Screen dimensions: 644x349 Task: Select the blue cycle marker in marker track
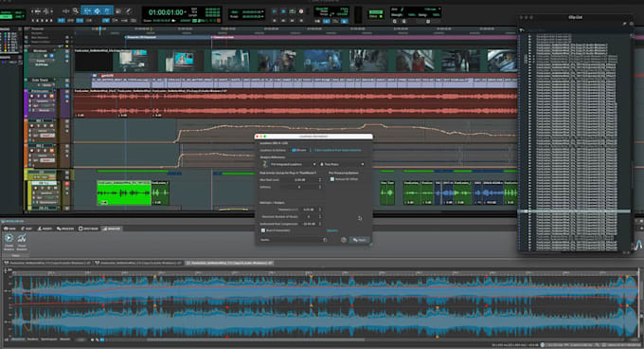[168, 37]
